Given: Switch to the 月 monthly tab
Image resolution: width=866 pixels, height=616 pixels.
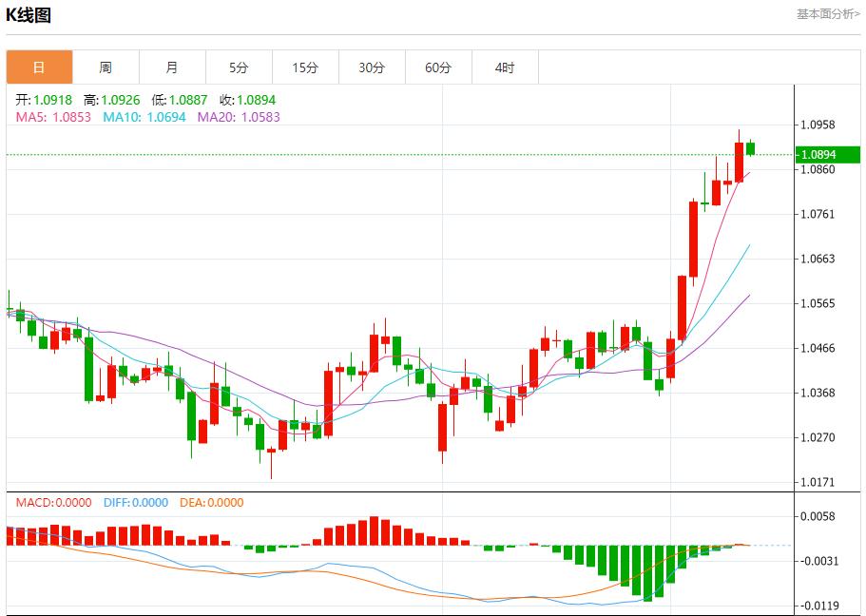Looking at the screenshot, I should 172,67.
